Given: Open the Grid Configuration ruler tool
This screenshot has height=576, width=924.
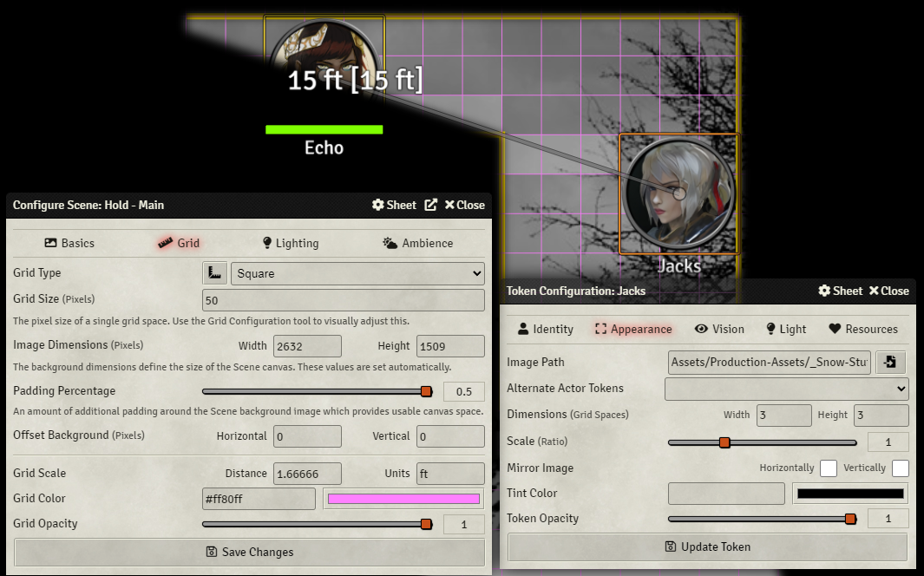Looking at the screenshot, I should 214,273.
